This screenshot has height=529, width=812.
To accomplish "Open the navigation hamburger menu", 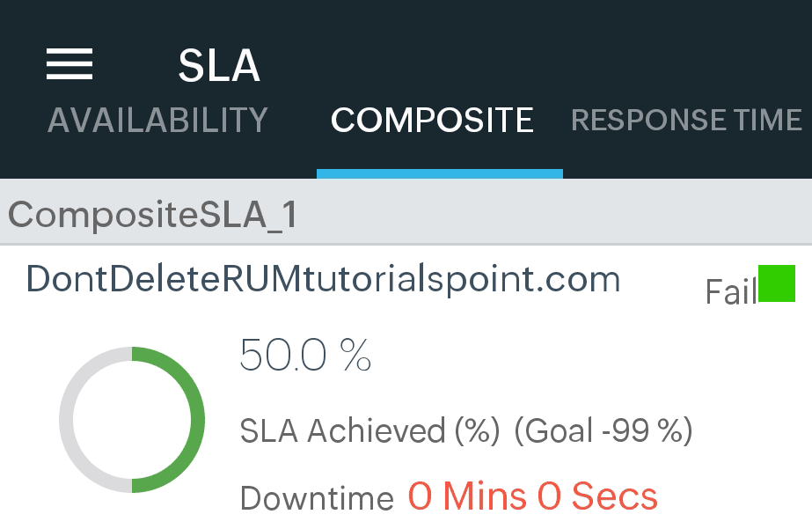I will click(69, 65).
